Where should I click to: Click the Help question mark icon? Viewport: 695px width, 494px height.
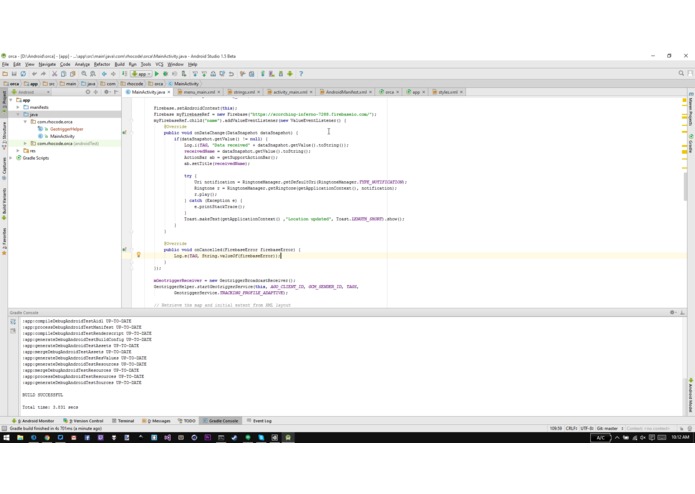[x=301, y=74]
